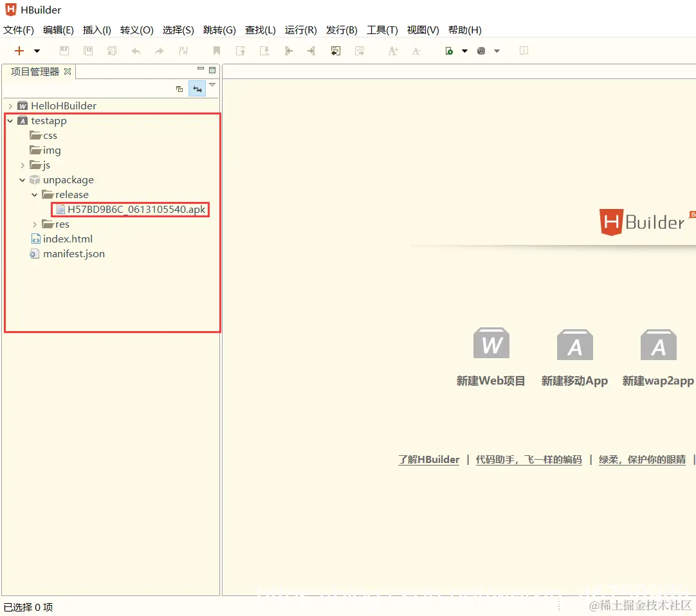Open the 选择(S) menu
Image resolution: width=696 pixels, height=616 pixels.
pos(178,30)
